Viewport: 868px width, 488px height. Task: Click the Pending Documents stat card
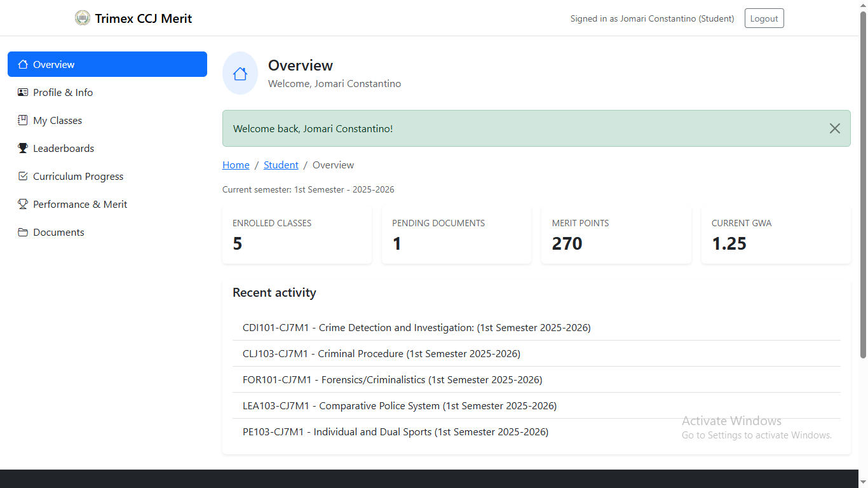tap(456, 234)
